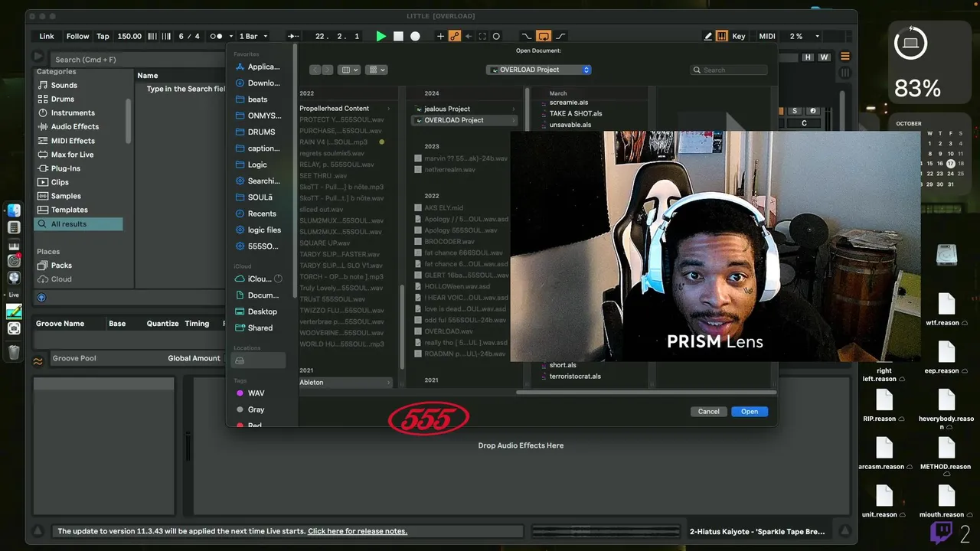The width and height of the screenshot is (980, 551).
Task: Toggle the Link button
Action: pos(47,36)
